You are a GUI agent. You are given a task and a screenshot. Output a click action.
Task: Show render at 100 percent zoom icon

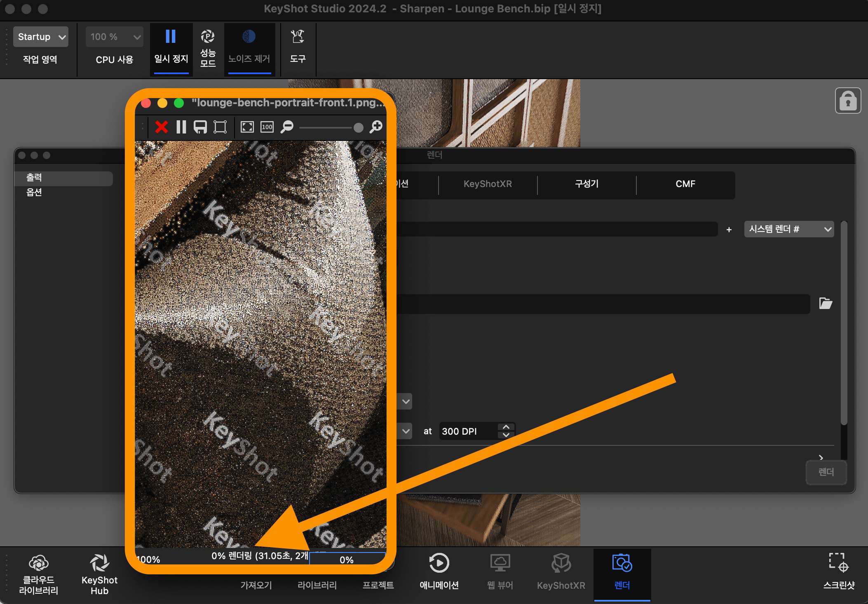(x=267, y=127)
